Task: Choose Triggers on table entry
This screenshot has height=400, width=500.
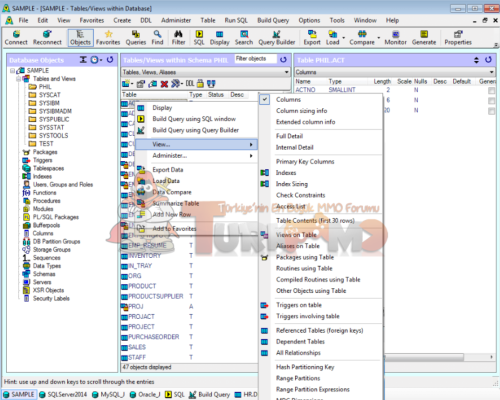Action: click(299, 305)
